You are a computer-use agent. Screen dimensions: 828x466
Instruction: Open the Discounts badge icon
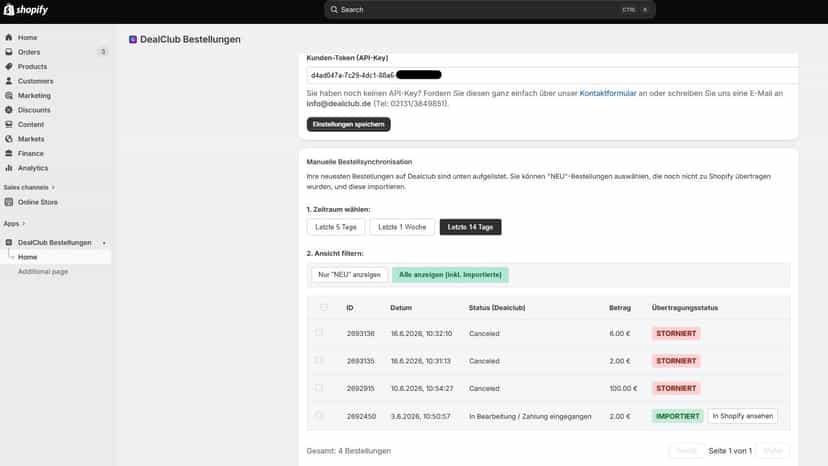[x=8, y=110]
